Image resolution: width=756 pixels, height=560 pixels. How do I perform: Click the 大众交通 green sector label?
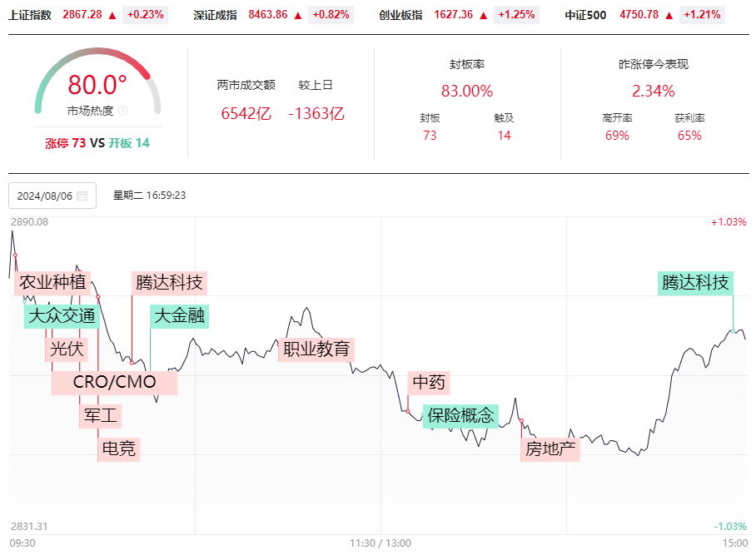tap(62, 316)
